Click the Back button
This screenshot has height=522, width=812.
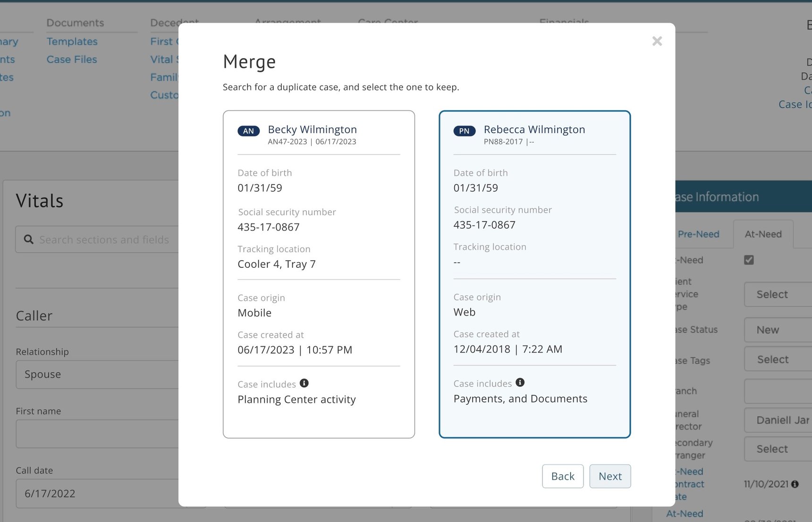click(562, 476)
